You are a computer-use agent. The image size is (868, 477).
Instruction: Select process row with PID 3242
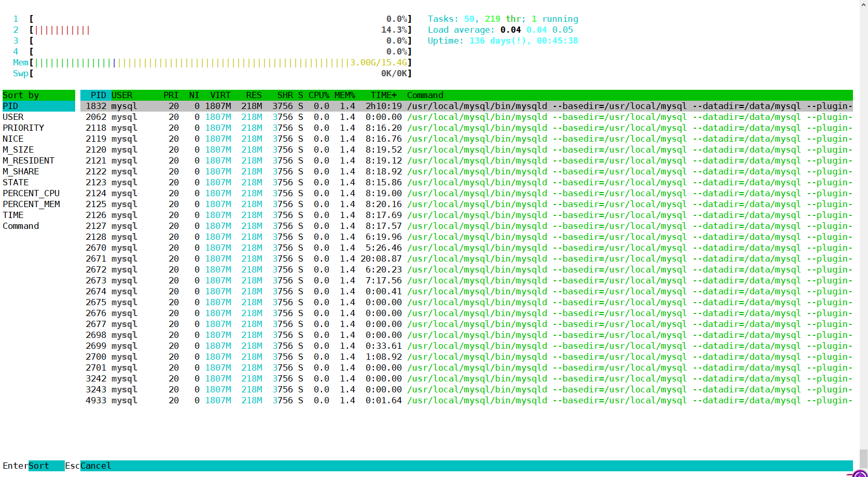point(467,378)
